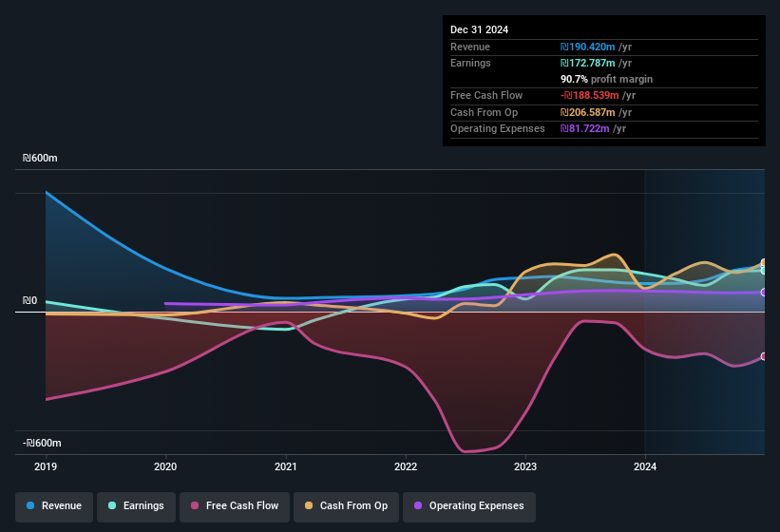Click the ₪600m y-axis label

40,158
